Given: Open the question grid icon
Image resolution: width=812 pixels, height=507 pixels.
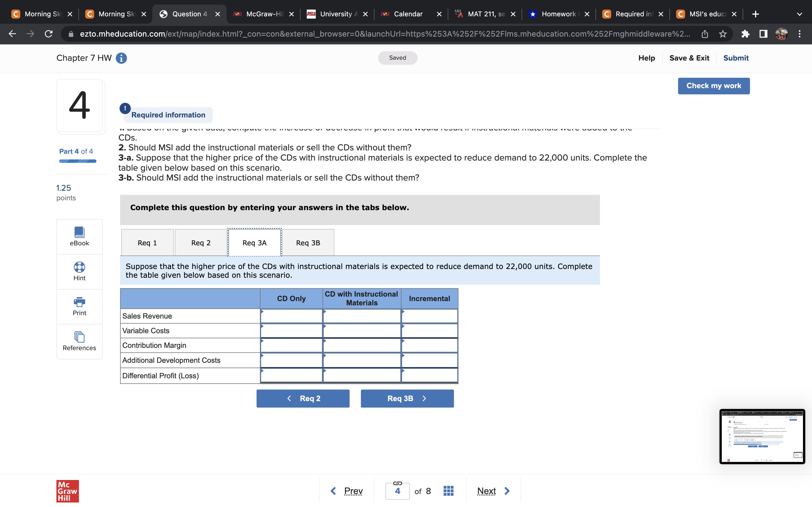Looking at the screenshot, I should 448,491.
